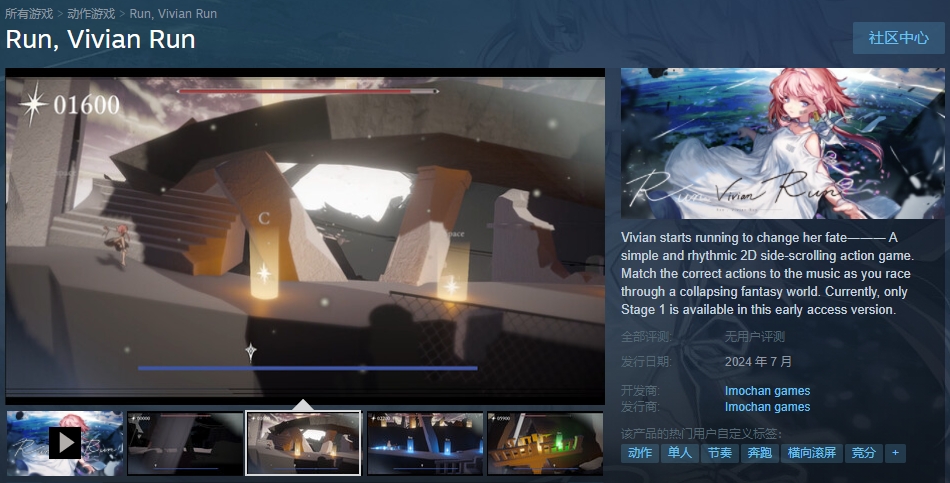This screenshot has height=483, width=950.
Task: Click the game description paragraph
Action: point(768,273)
